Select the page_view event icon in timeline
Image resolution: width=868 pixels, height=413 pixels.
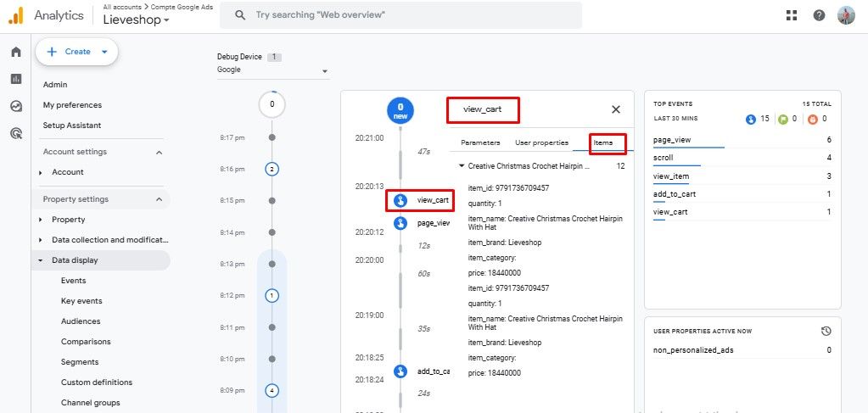[x=400, y=223]
